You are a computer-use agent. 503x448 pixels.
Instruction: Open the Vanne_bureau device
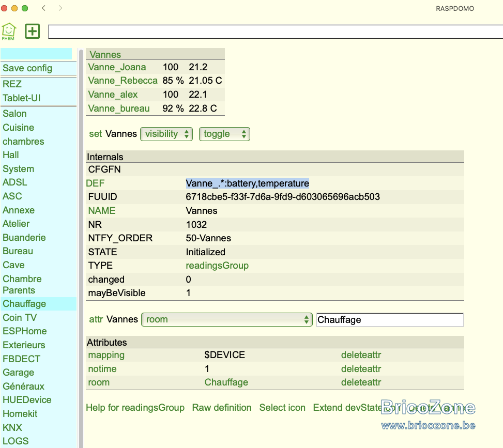point(119,109)
